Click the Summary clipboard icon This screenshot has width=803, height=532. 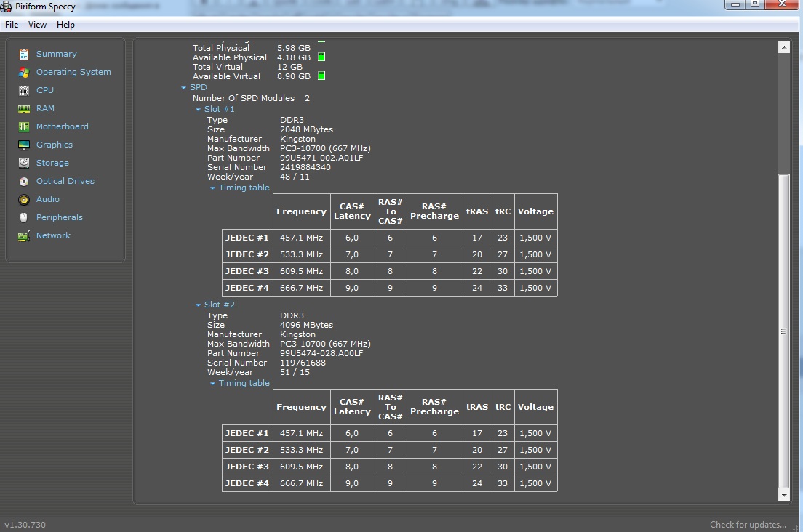click(x=23, y=55)
